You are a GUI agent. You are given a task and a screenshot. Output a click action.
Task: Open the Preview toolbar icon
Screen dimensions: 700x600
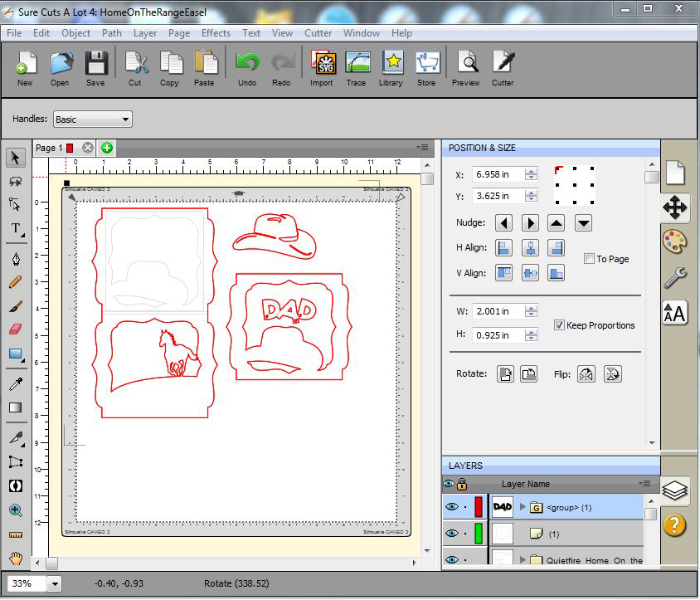[466, 68]
